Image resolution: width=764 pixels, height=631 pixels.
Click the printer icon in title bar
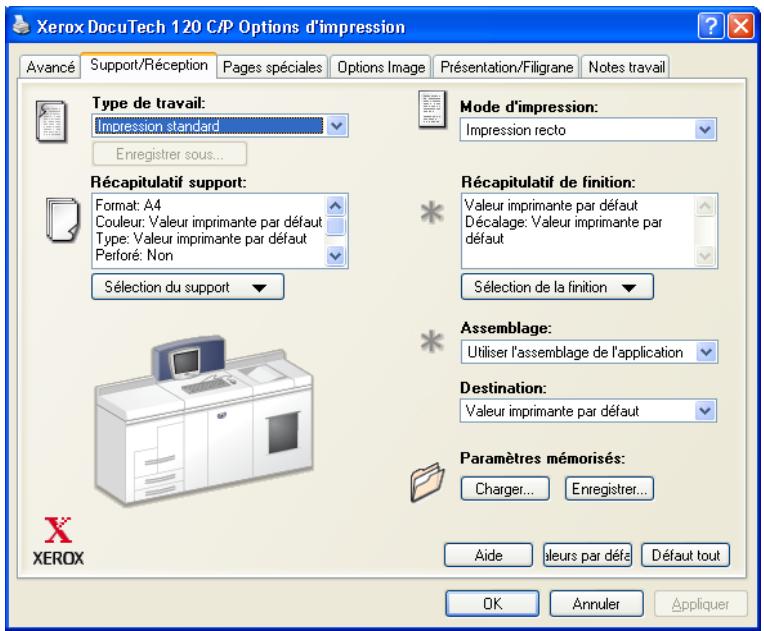(x=21, y=25)
